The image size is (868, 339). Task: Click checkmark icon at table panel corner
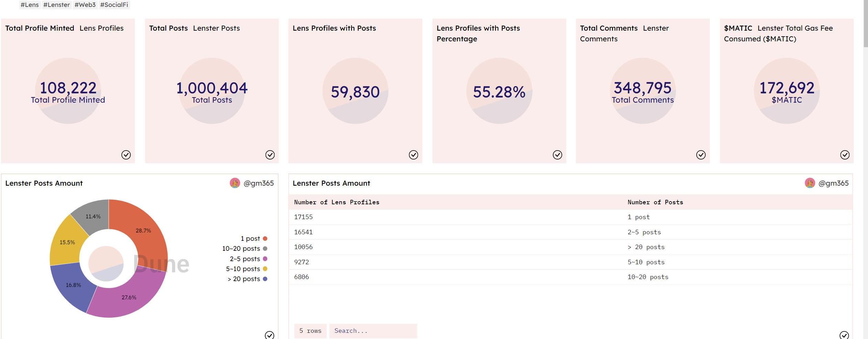[x=844, y=335]
